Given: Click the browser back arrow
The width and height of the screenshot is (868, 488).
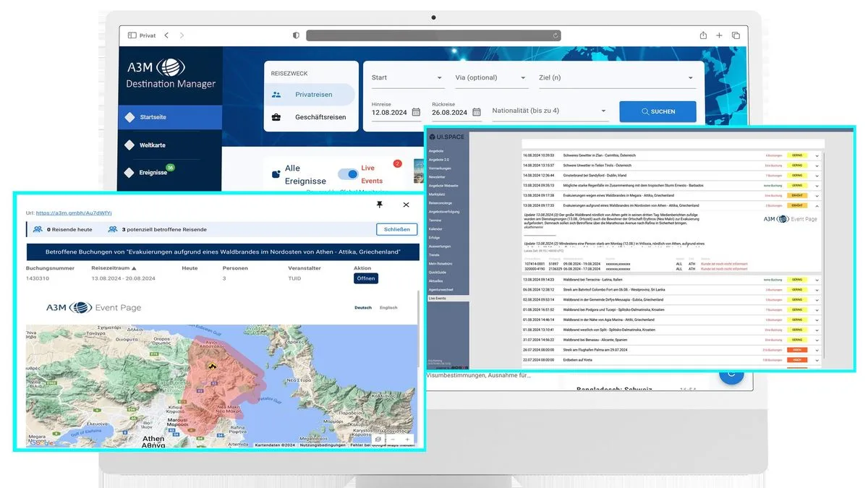Looking at the screenshot, I should (x=166, y=35).
